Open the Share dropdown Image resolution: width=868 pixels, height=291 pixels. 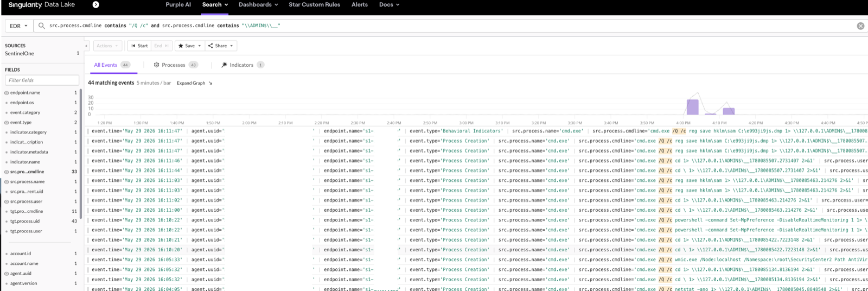click(220, 46)
